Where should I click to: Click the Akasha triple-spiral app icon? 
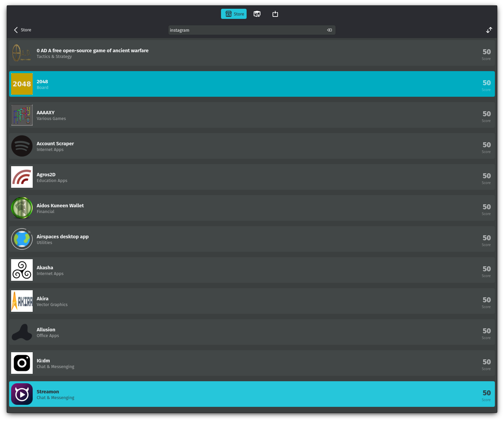click(x=22, y=270)
